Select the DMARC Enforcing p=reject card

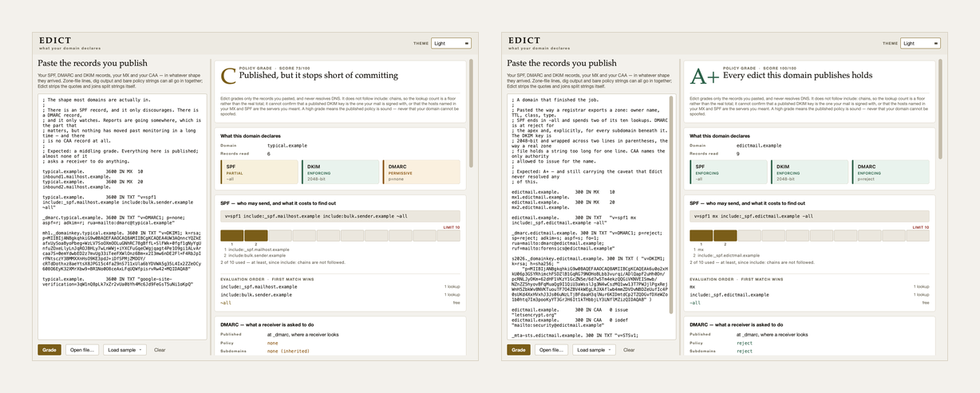click(891, 171)
